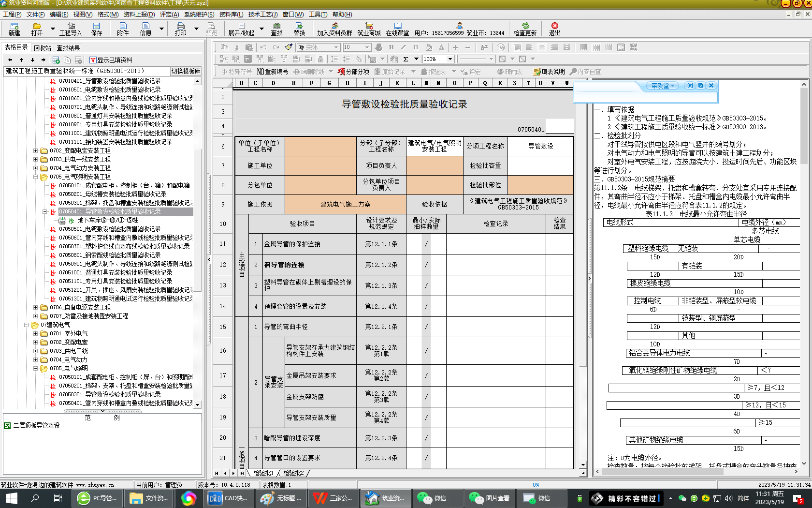Collapse the 07建筑电气 tree node
The image size is (812, 508).
pos(26,325)
